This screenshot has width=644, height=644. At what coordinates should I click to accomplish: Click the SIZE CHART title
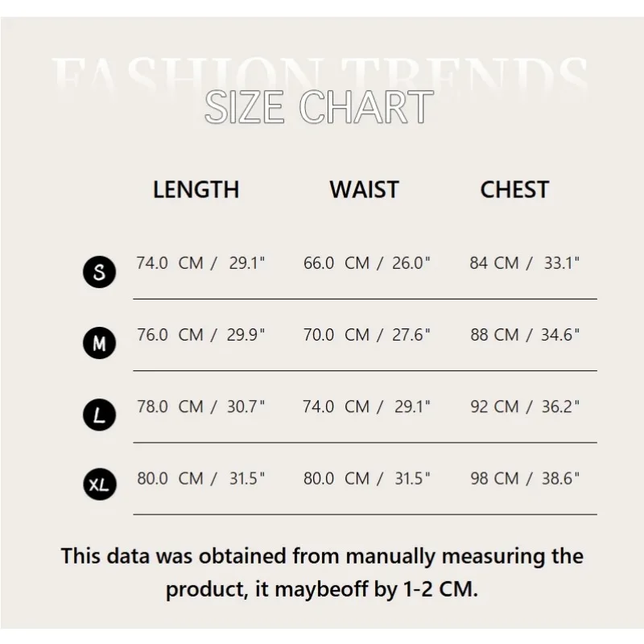[x=319, y=108]
